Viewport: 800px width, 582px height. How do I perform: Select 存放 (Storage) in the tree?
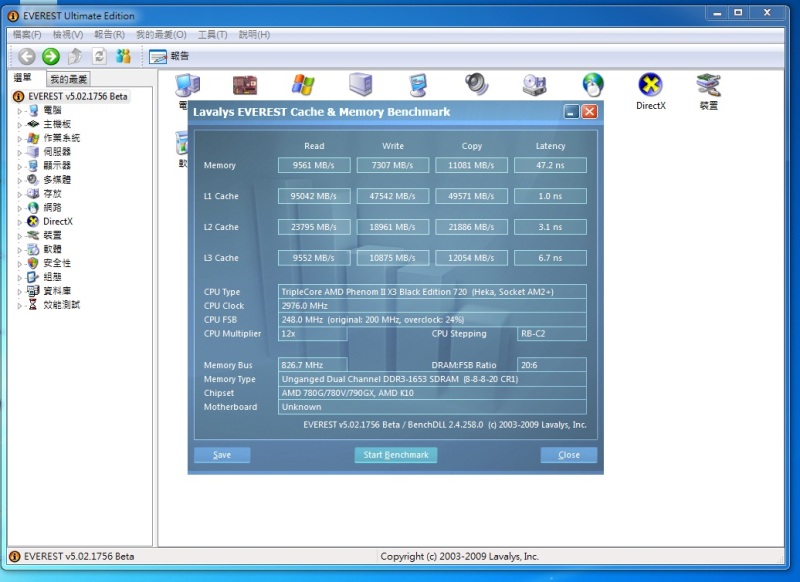click(52, 193)
